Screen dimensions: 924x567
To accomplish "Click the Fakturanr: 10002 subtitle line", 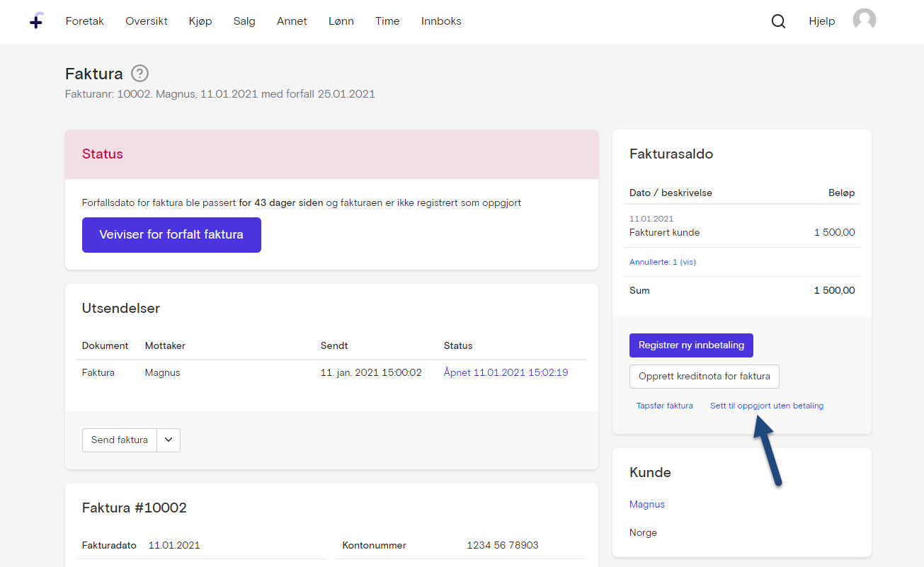I will [x=220, y=93].
